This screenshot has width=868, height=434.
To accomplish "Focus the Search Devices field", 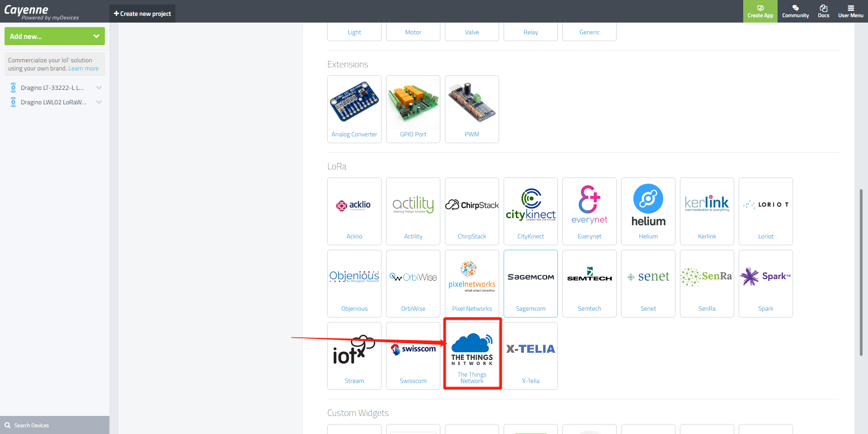I will (x=55, y=425).
